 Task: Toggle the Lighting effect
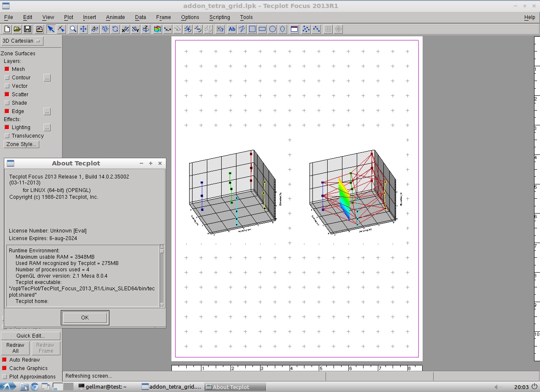7,127
